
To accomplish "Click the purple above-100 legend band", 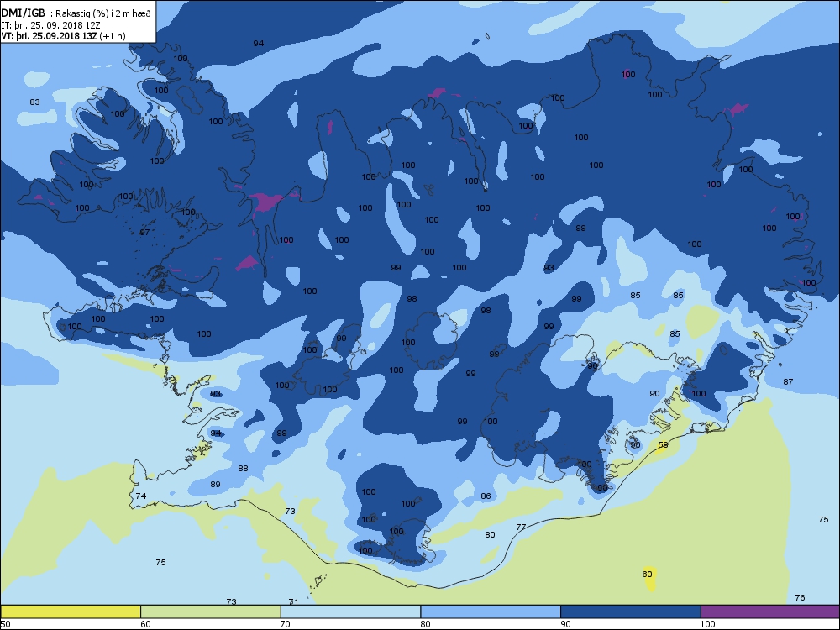I will [x=769, y=612].
